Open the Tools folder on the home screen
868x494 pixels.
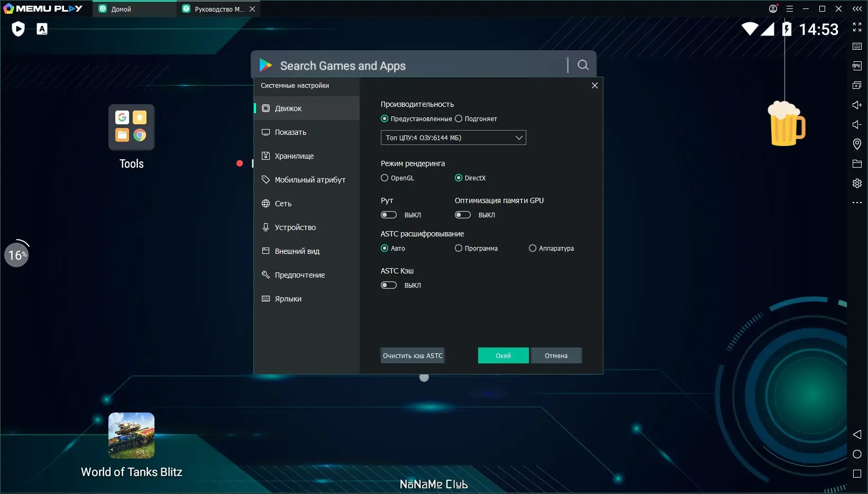(x=131, y=127)
